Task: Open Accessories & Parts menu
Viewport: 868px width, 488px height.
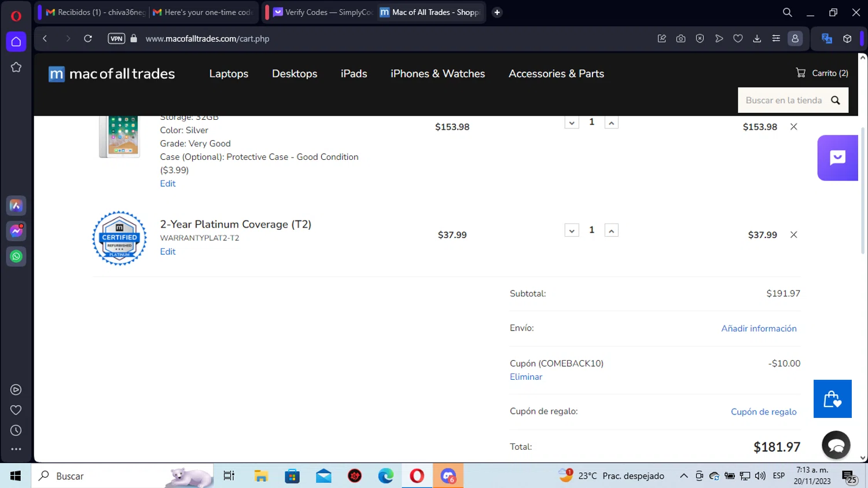Action: pyautogui.click(x=556, y=74)
